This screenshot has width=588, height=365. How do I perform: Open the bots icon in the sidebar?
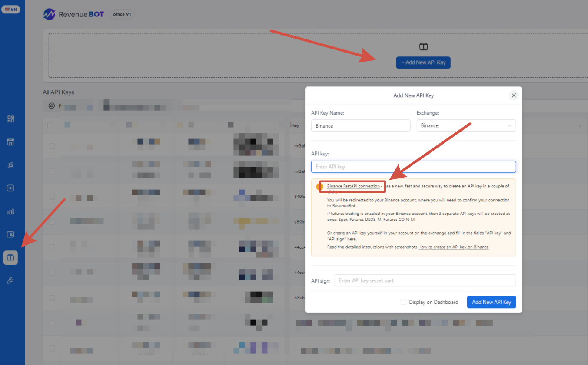(11, 188)
